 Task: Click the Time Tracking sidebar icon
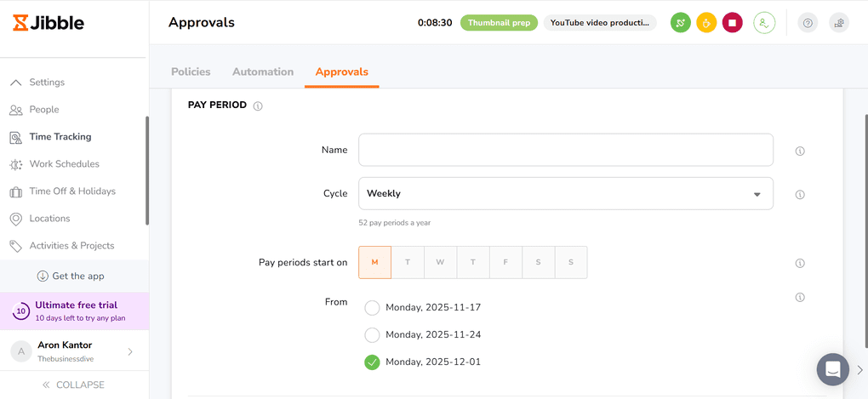tap(15, 137)
